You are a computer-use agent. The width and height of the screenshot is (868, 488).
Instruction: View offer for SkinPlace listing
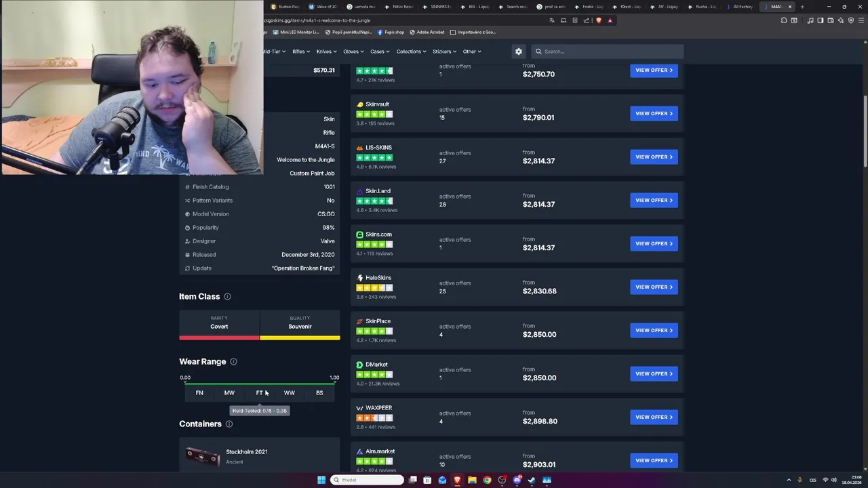point(654,331)
